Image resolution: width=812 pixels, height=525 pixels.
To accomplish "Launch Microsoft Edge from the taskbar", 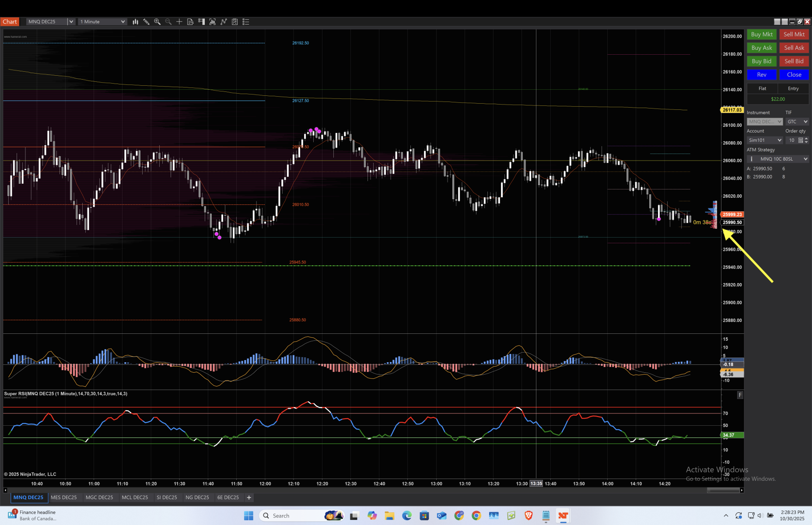I will [407, 516].
